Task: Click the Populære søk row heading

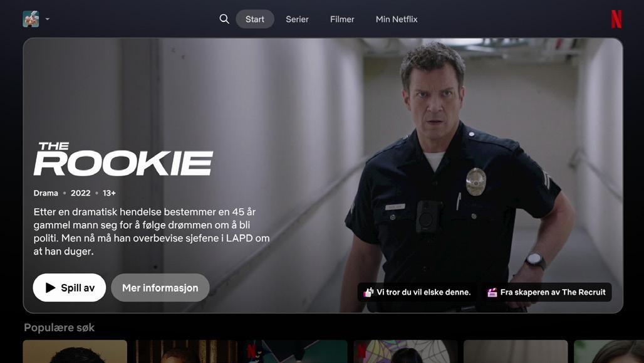Action: pos(59,328)
